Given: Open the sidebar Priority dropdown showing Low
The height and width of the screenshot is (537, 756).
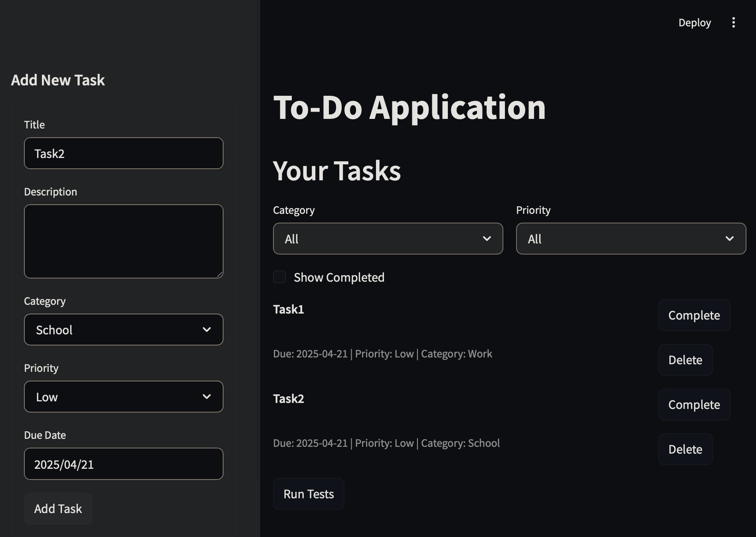Looking at the screenshot, I should [124, 397].
